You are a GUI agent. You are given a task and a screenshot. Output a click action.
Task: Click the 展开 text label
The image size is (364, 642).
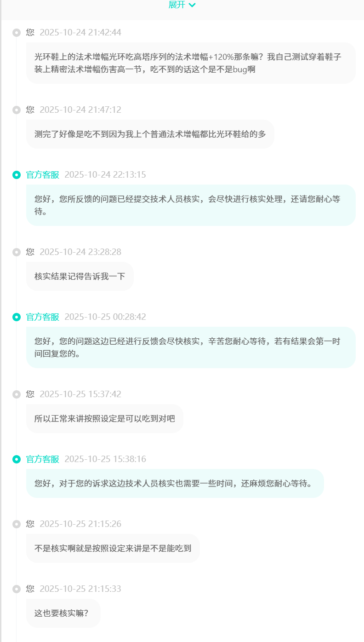[176, 5]
